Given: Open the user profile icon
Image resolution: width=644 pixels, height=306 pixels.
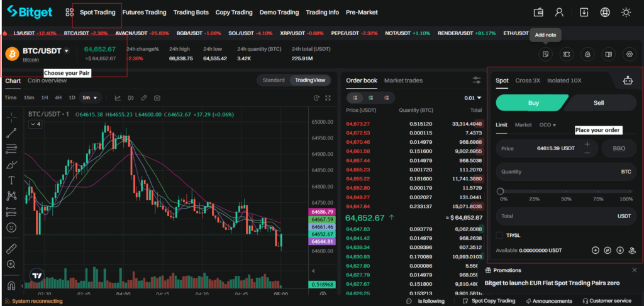Looking at the screenshot, I should point(559,13).
